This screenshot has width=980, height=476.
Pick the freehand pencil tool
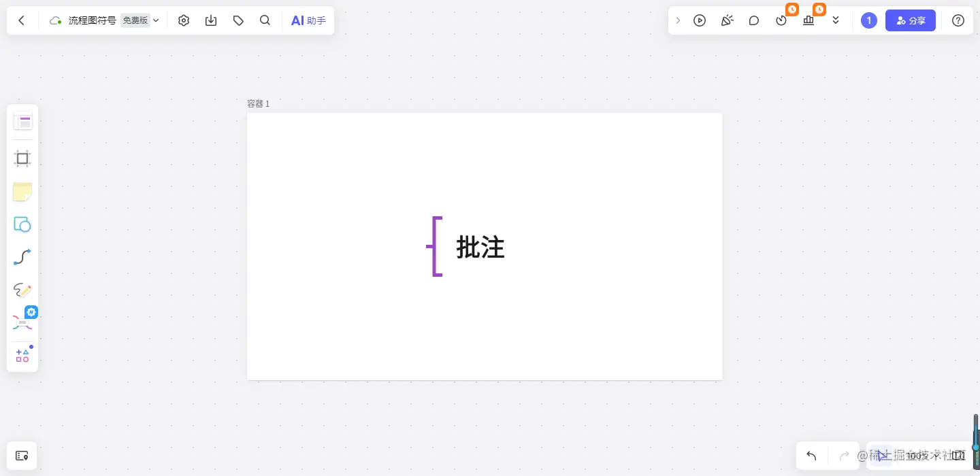(x=22, y=290)
